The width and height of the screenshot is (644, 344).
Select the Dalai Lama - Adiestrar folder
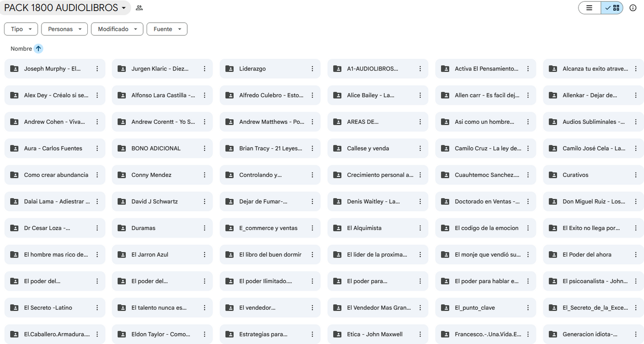click(55, 201)
